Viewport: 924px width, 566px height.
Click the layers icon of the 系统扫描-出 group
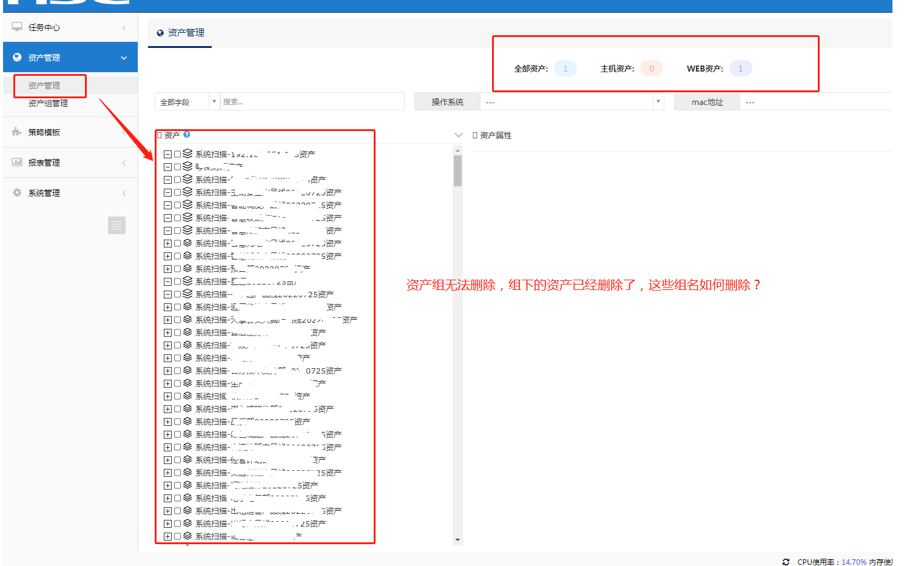tap(187, 510)
